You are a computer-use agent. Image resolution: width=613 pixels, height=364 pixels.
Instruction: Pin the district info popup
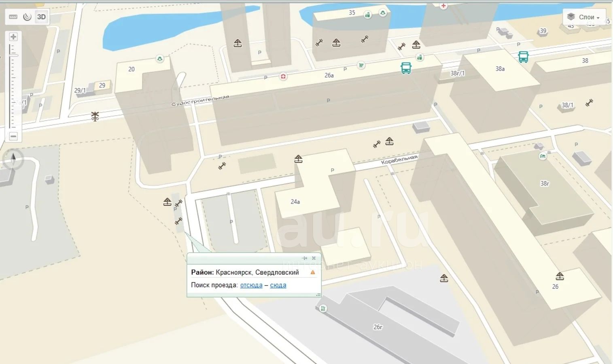pos(305,258)
